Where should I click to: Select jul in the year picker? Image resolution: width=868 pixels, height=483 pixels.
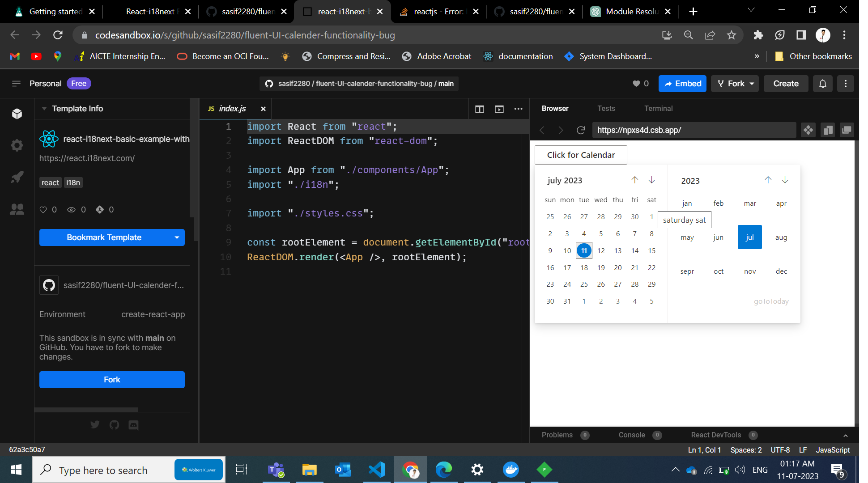coord(749,237)
